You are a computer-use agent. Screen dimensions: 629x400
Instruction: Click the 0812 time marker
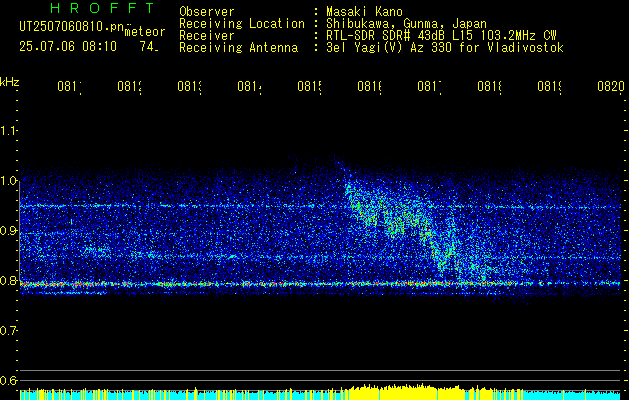pos(130,86)
